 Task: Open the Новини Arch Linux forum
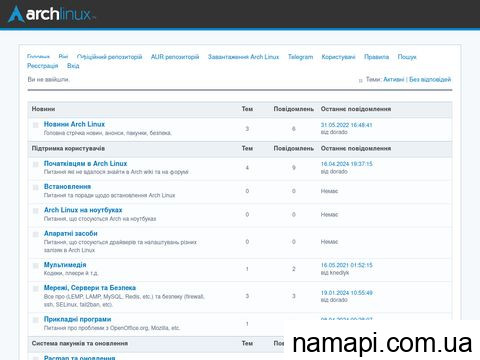pos(74,124)
